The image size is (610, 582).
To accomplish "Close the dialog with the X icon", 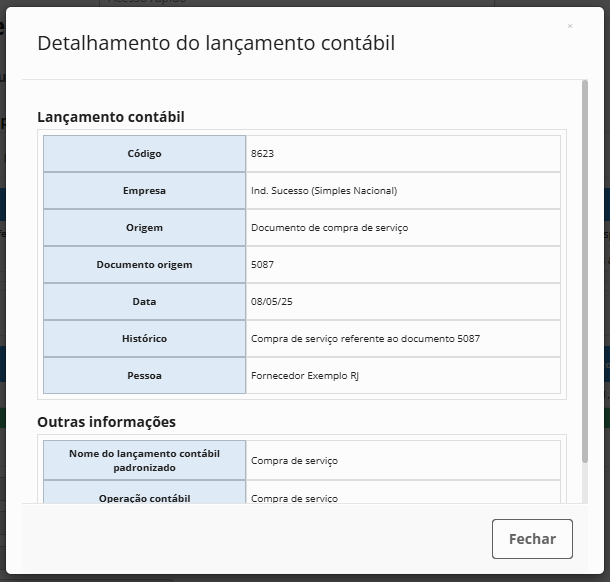I will click(x=570, y=26).
